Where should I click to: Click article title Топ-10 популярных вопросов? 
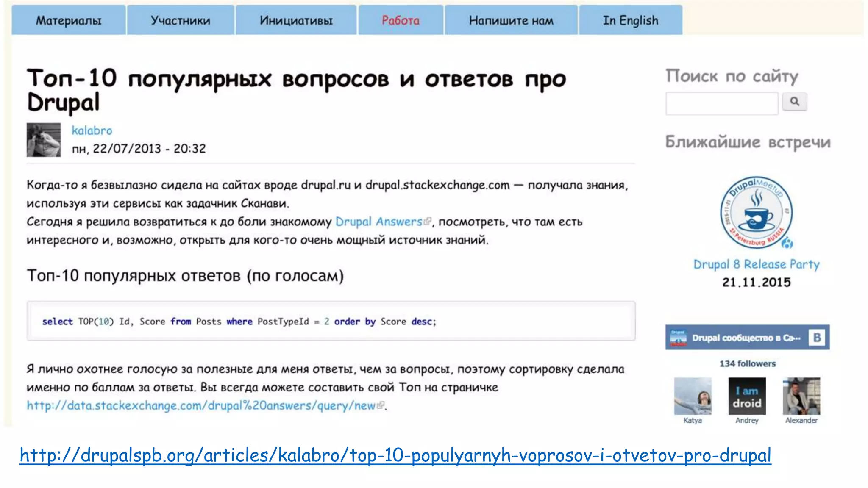[297, 90]
